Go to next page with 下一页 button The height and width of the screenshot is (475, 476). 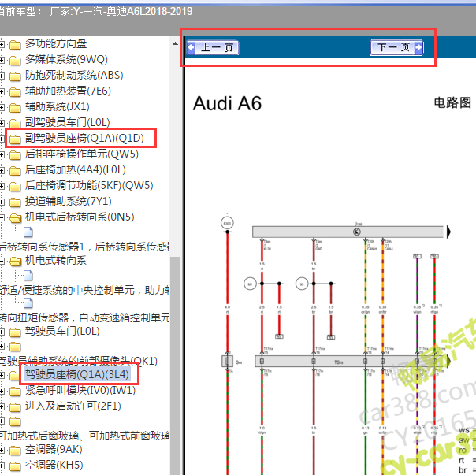396,47
